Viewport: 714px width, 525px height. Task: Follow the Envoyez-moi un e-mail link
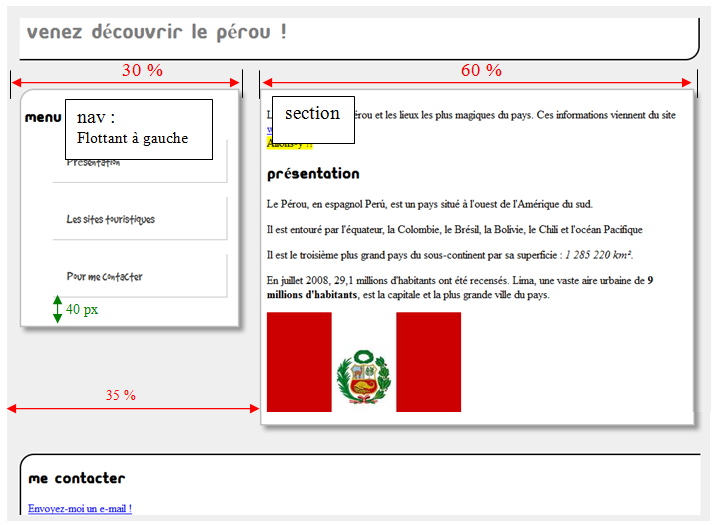click(80, 508)
